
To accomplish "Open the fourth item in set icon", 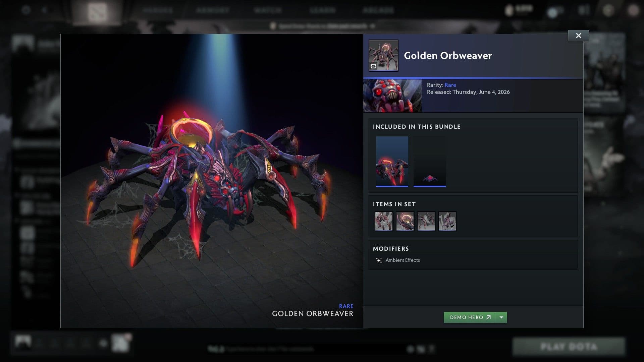I will click(x=447, y=221).
